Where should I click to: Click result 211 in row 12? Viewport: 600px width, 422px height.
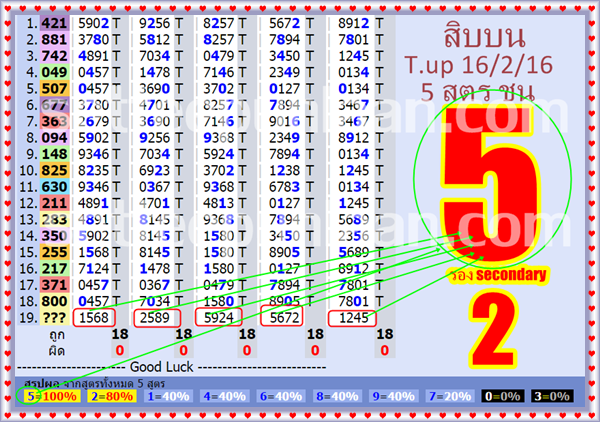(54, 203)
